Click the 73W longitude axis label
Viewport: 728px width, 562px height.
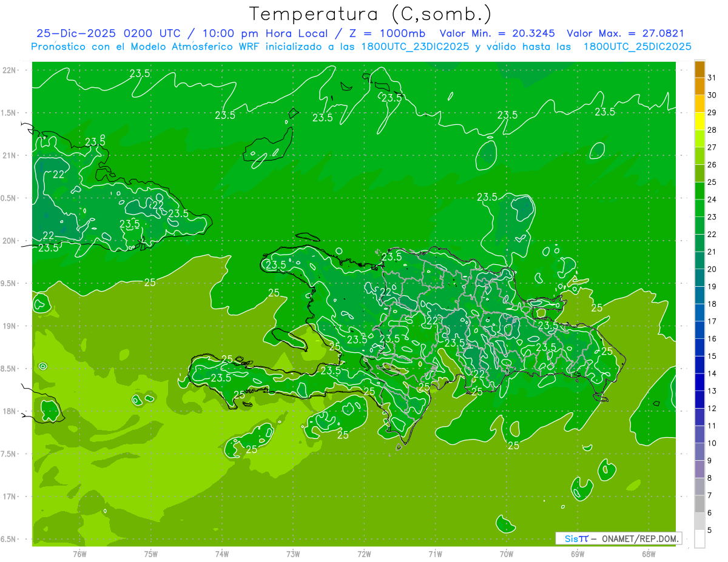293,554
